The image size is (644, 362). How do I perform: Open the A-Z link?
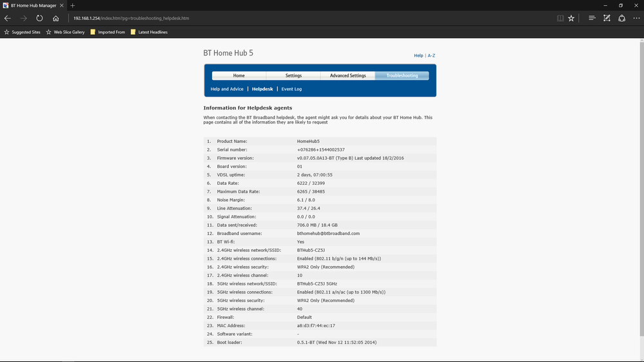click(431, 55)
